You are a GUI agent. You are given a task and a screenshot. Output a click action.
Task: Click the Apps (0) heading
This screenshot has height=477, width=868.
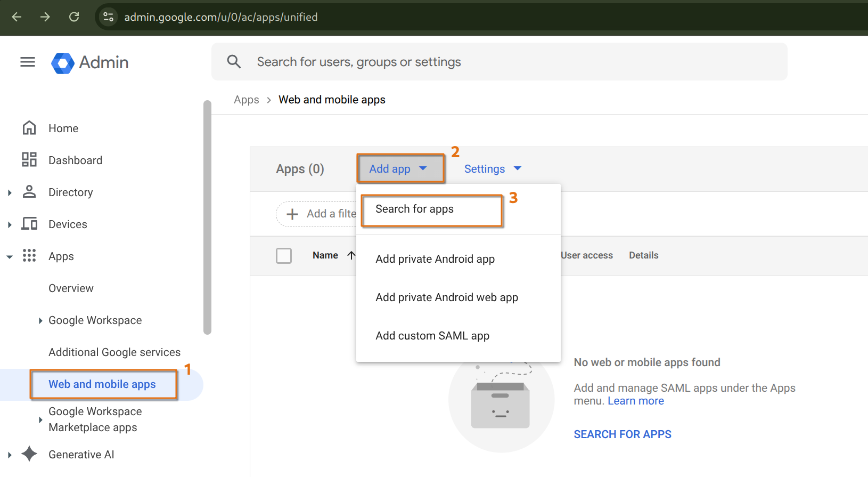(x=300, y=169)
